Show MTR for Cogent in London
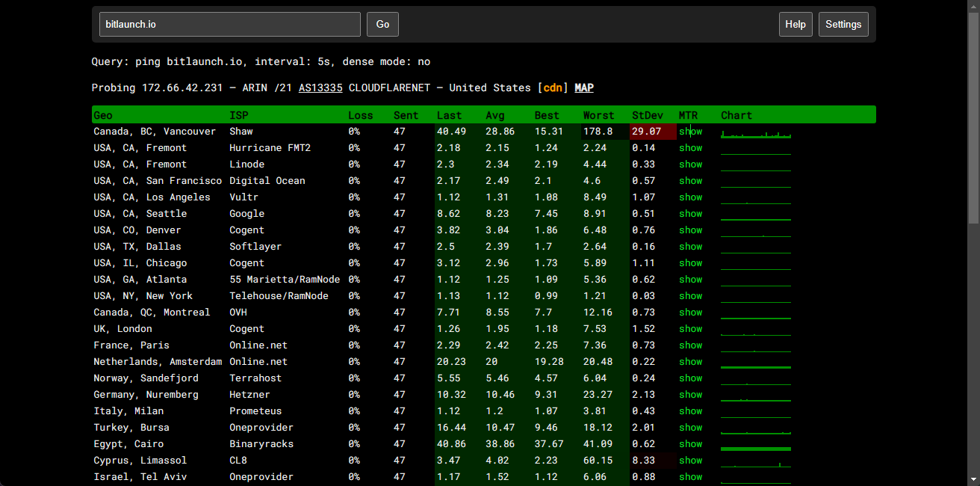Image resolution: width=980 pixels, height=486 pixels. [x=689, y=328]
